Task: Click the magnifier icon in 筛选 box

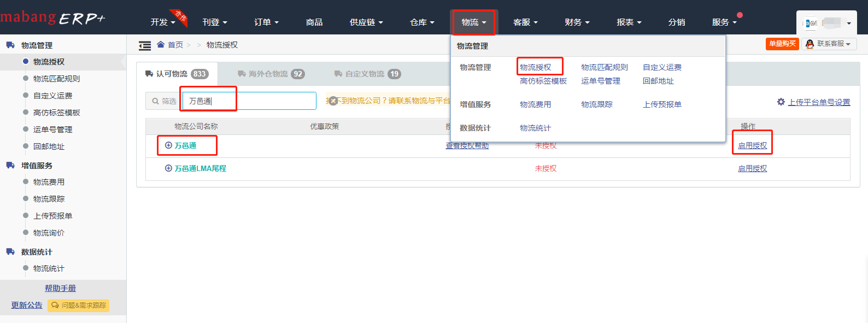Action: (155, 101)
